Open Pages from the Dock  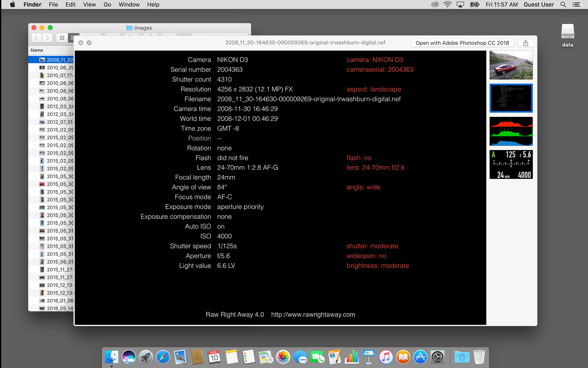[334, 357]
